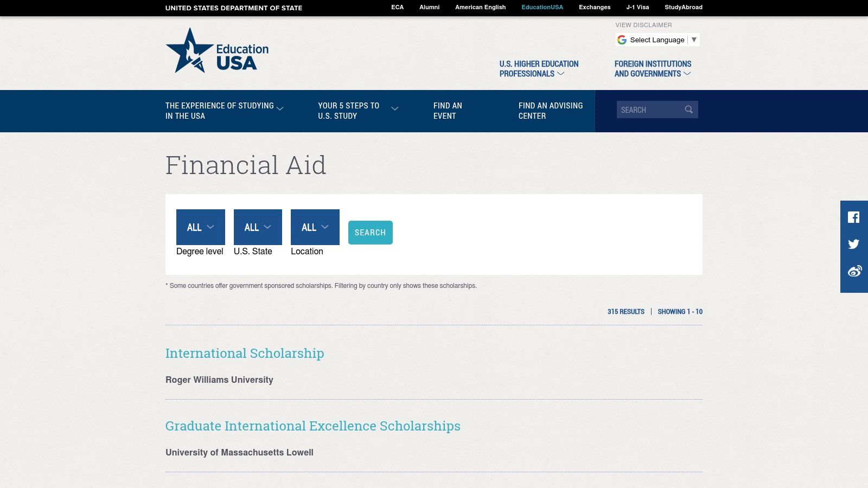Click the teal SEARCH button

pyautogui.click(x=371, y=232)
